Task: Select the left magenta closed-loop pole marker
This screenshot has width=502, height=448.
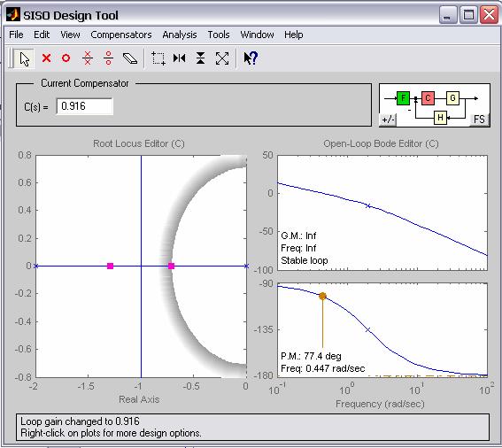Action: click(x=110, y=266)
